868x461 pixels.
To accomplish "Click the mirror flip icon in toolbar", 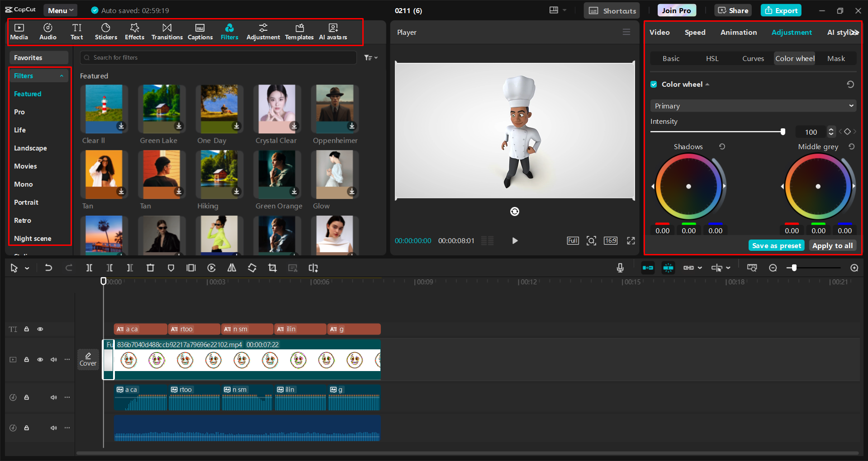I will click(232, 268).
